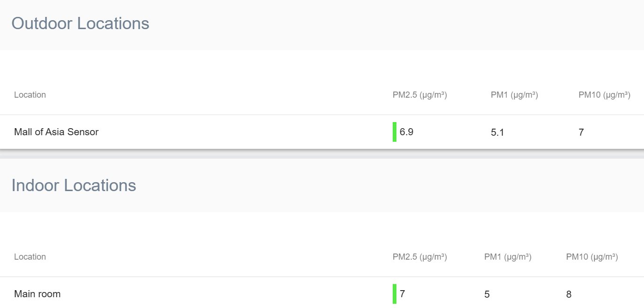Viewport: 644px width, 308px height.
Task: Click the PM1 header in the outdoor table
Action: coord(514,95)
